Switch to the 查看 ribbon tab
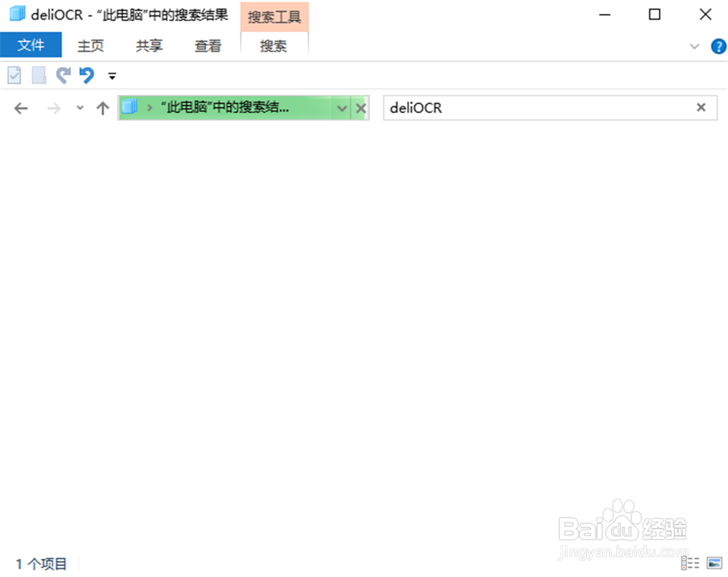This screenshot has height=577, width=728. 207,45
